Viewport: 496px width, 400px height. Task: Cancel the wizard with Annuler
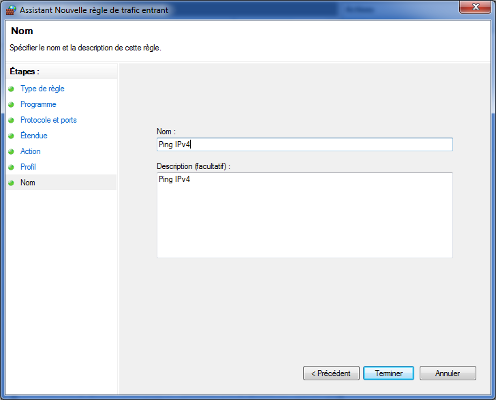pos(448,373)
